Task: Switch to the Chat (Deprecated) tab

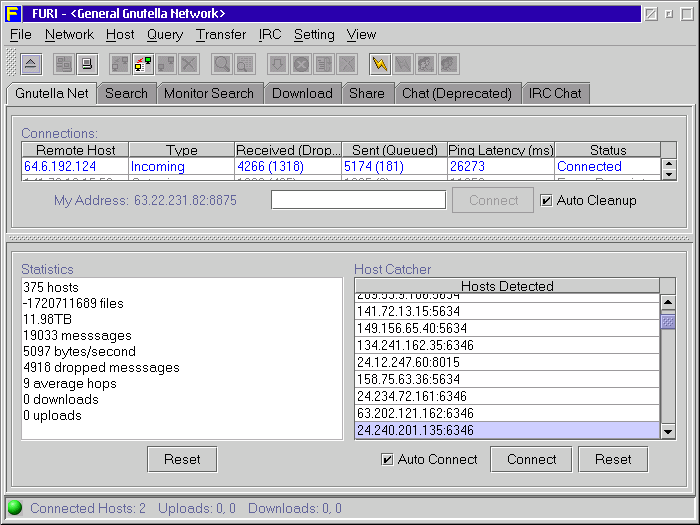Action: pos(457,93)
